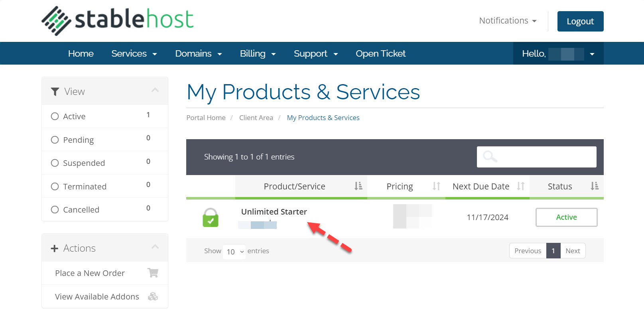Select the Cancelled filter radio button

coord(55,210)
